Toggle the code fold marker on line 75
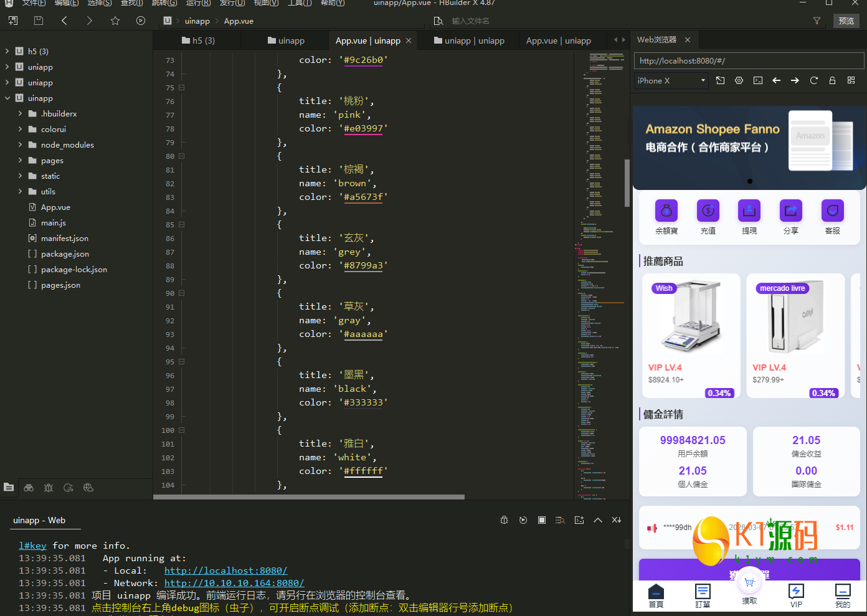The height and width of the screenshot is (616, 867). coord(182,88)
